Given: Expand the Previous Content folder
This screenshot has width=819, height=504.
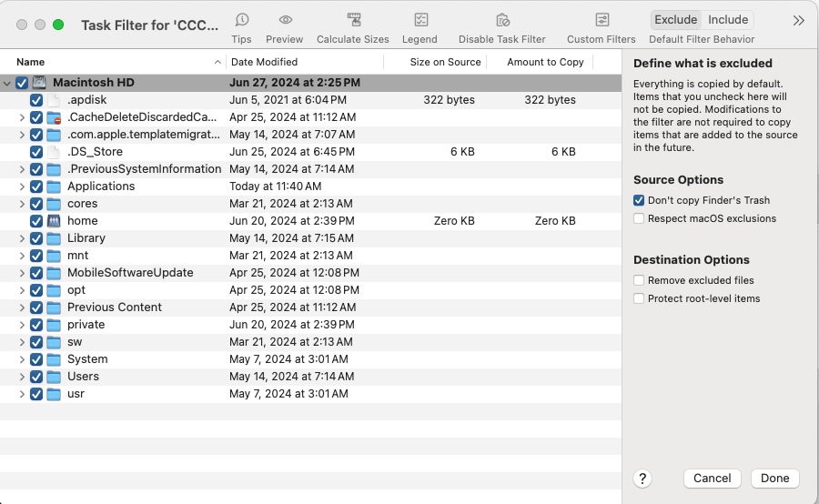Looking at the screenshot, I should tap(22, 307).
